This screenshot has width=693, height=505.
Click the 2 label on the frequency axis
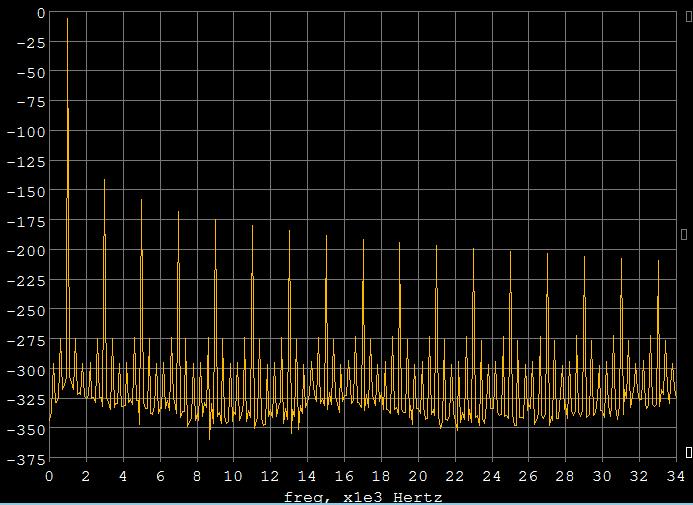pos(86,476)
